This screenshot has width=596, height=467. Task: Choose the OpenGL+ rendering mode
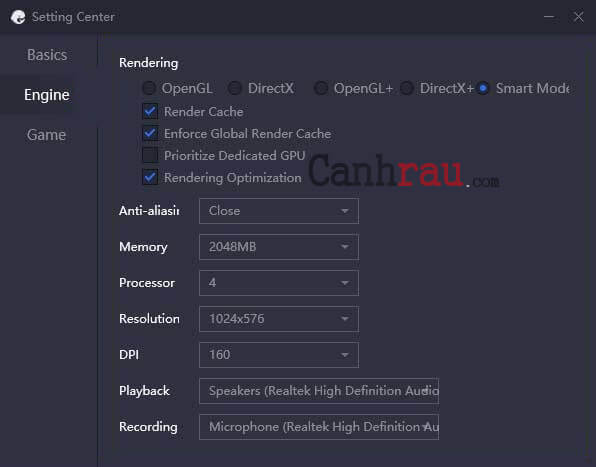321,88
